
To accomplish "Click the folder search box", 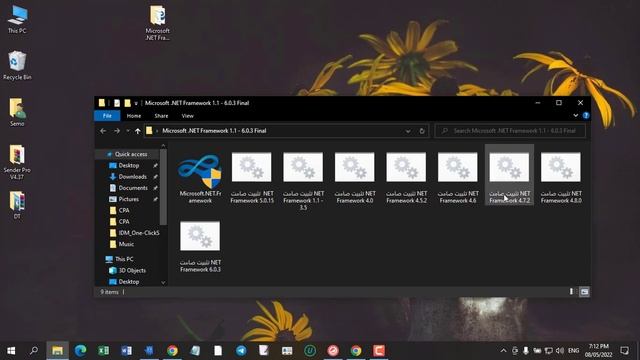I will pos(510,131).
